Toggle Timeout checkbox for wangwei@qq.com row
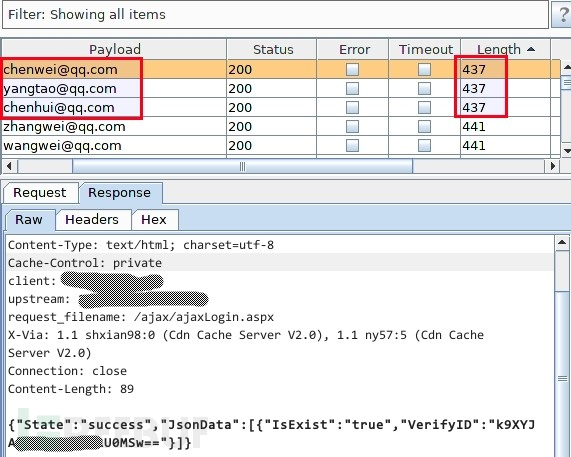This screenshot has height=457, width=571. [x=424, y=146]
